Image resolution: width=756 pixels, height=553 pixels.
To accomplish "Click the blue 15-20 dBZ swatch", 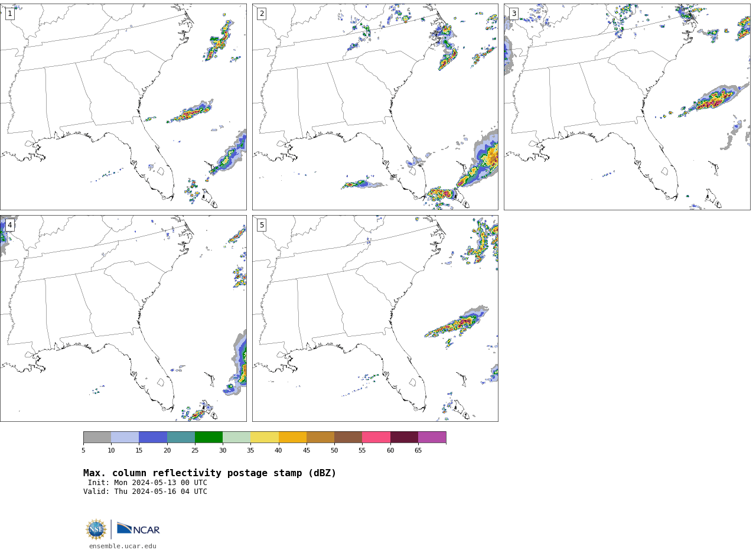I will tap(153, 437).
